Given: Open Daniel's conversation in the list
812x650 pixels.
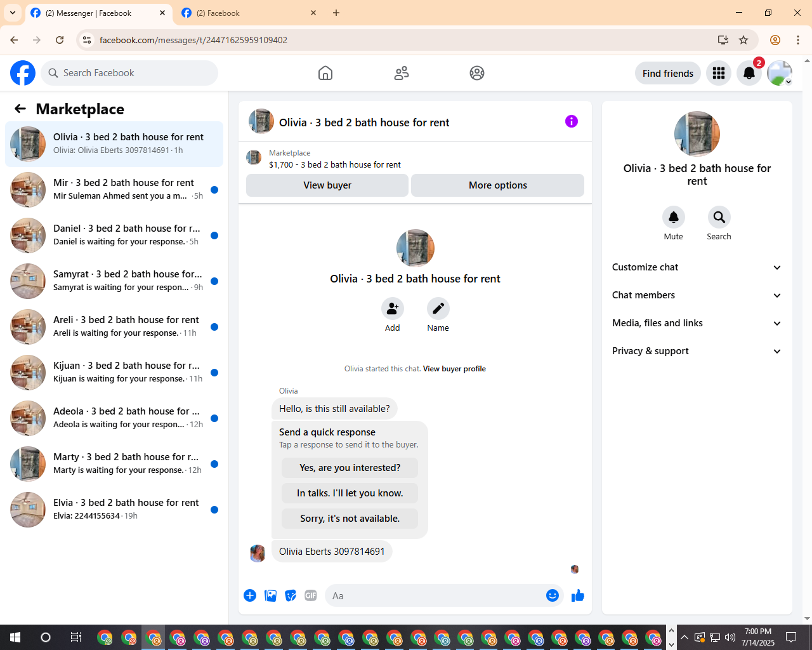Looking at the screenshot, I should [x=114, y=235].
